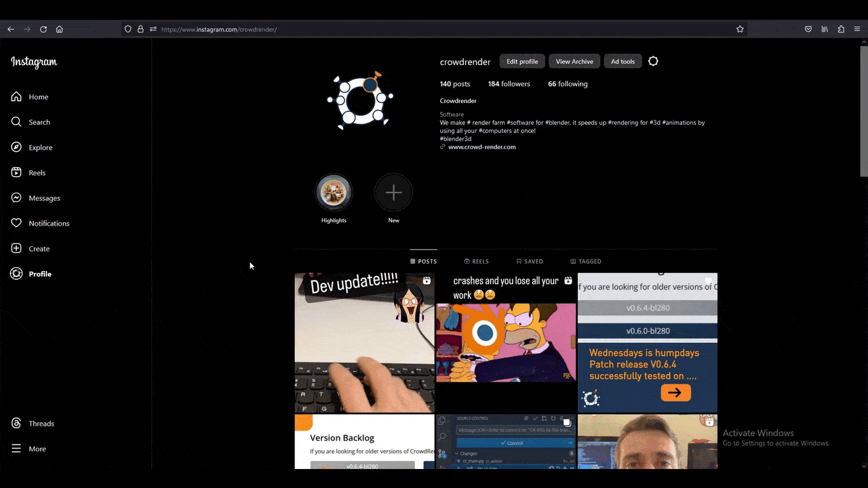Switch to the REELS tab
The image size is (868, 488).
point(476,261)
